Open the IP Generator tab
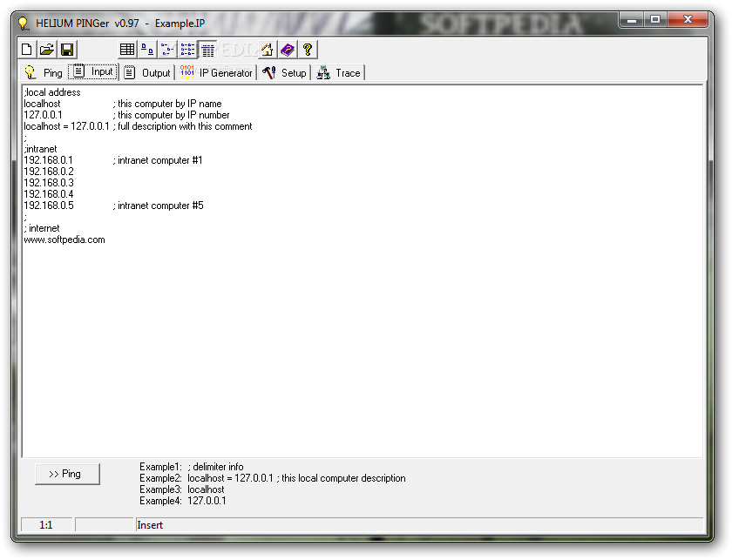732x560 pixels. tap(216, 73)
